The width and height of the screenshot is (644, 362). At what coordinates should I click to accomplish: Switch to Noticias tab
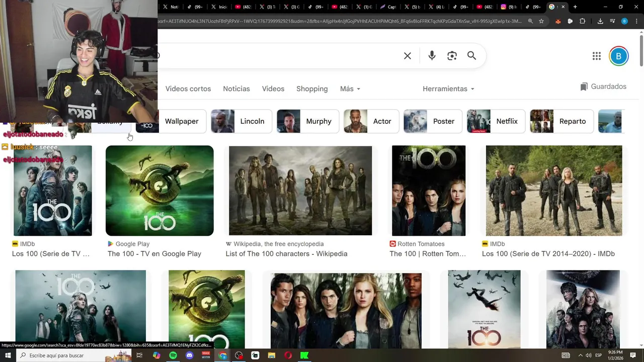pyautogui.click(x=236, y=88)
